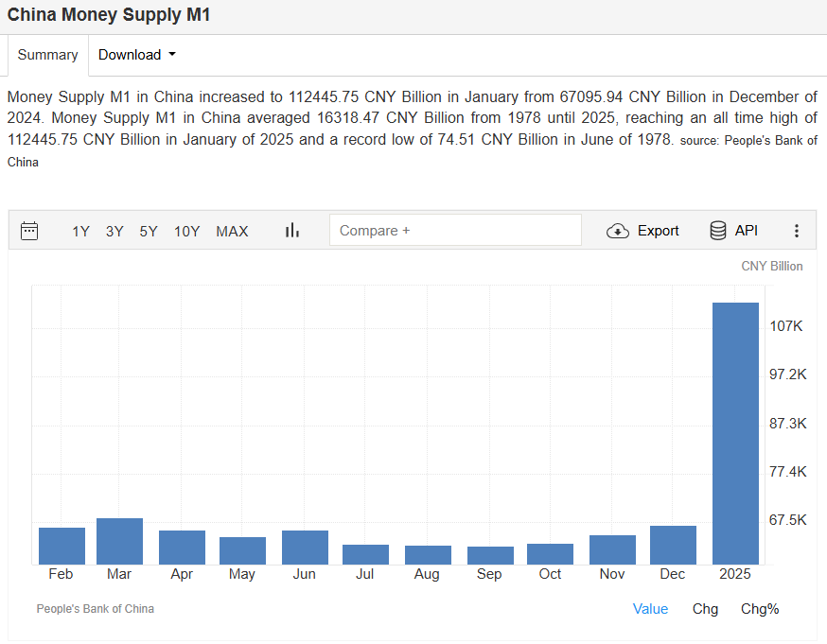This screenshot has height=644, width=827.
Task: Click the Compare + input field
Action: coord(456,231)
